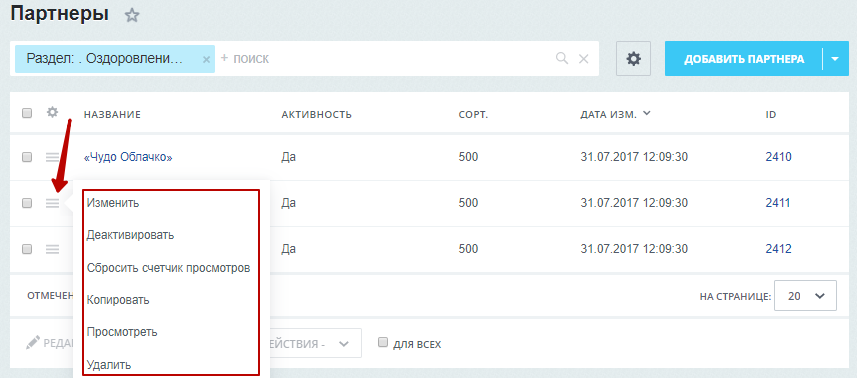Viewport: 857px width, 378px height.
Task: Click date cell in row 2412
Action: [x=634, y=249]
